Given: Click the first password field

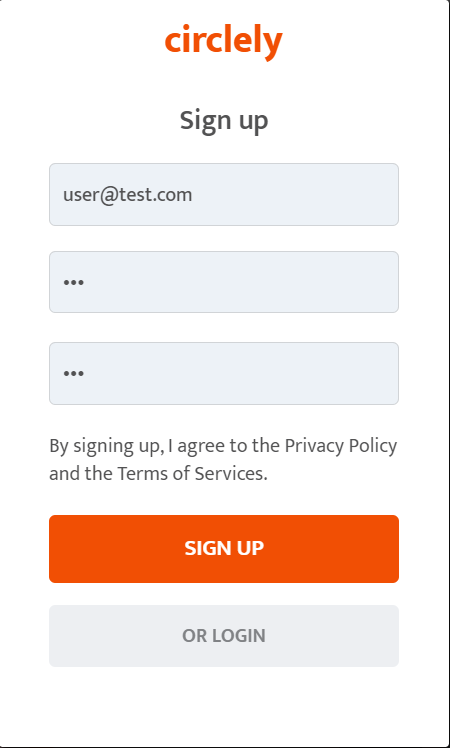Looking at the screenshot, I should pyautogui.click(x=224, y=282).
